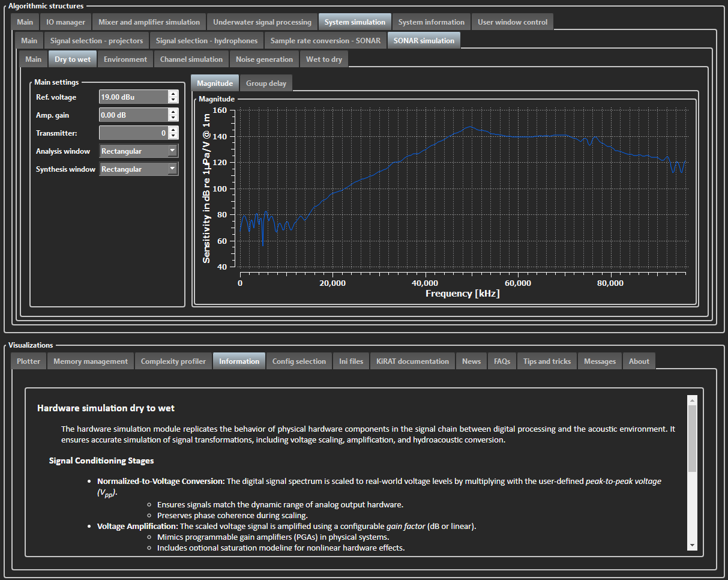The height and width of the screenshot is (580, 728).
Task: Open Signal selection - hydrophones tab
Action: click(x=206, y=41)
